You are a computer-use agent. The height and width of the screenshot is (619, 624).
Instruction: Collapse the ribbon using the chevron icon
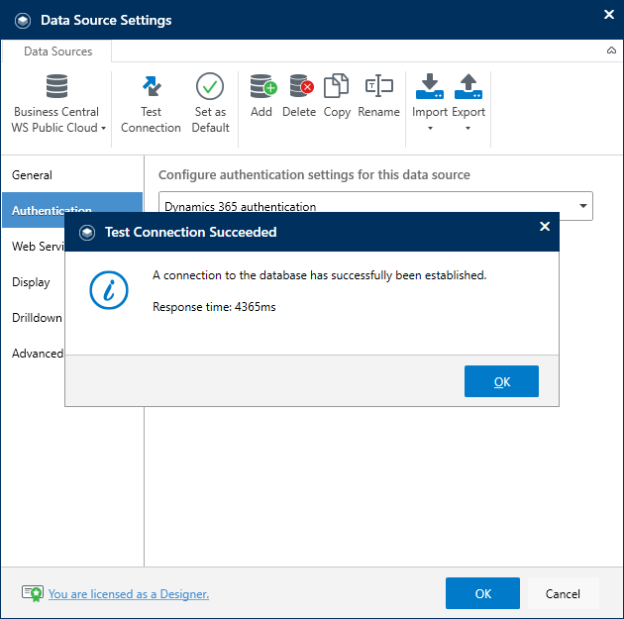tap(611, 51)
